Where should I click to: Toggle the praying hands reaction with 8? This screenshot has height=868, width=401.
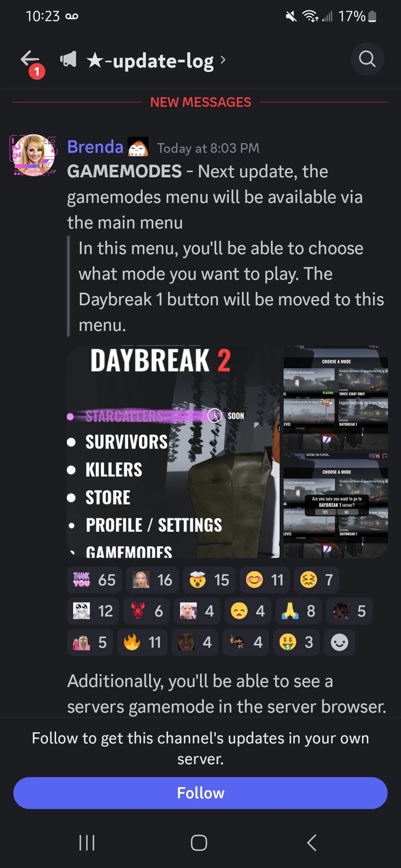click(298, 611)
